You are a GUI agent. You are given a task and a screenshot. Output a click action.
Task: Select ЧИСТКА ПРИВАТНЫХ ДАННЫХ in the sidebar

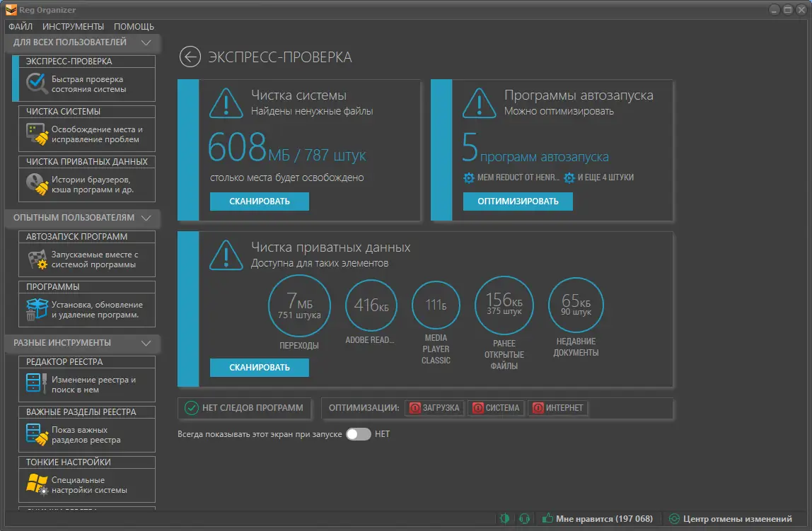point(87,179)
